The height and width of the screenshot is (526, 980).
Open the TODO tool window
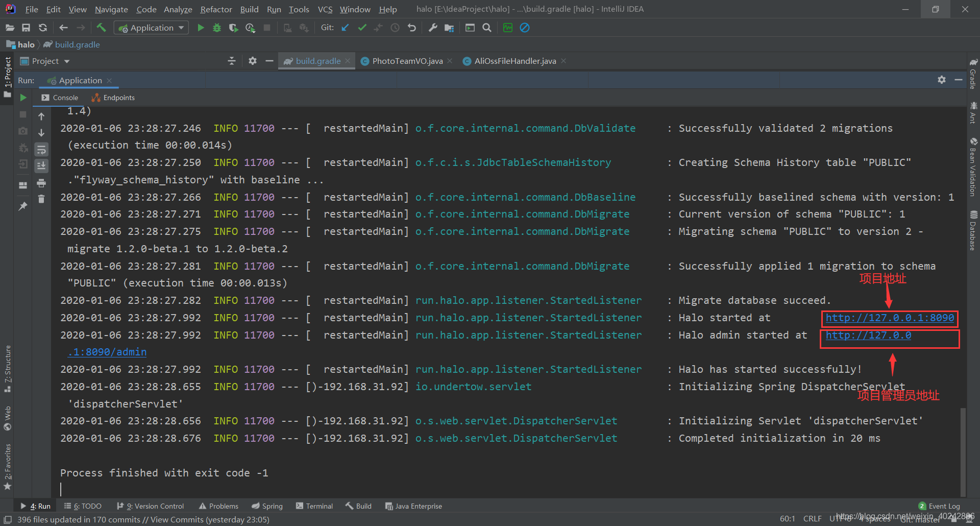coord(83,506)
